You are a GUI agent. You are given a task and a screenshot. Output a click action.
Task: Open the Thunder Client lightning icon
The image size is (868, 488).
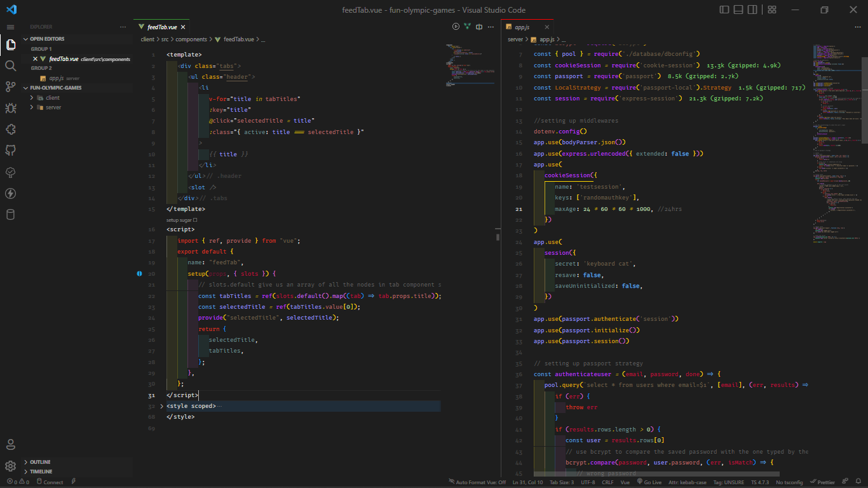10,193
